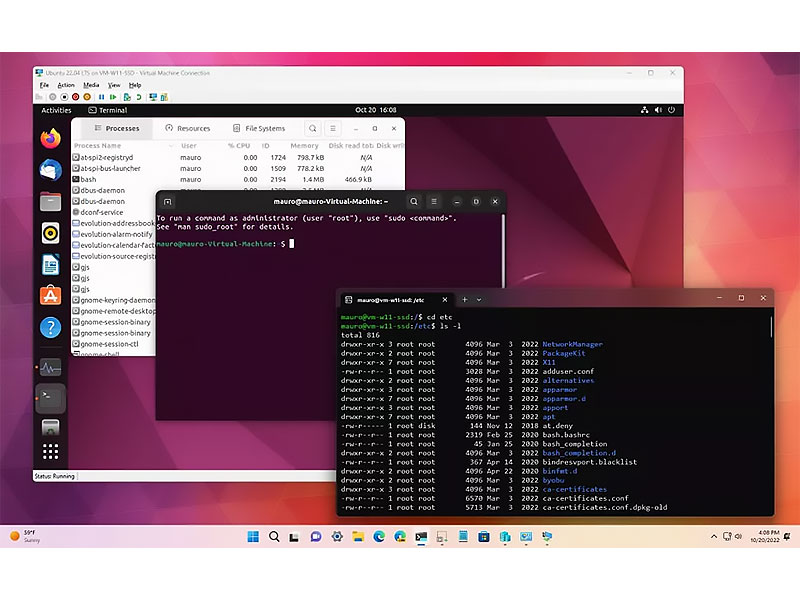Viewport: 800px width, 600px height.
Task: Open the Terminal app menu in Ubuntu top bar
Action: pyautogui.click(x=108, y=110)
